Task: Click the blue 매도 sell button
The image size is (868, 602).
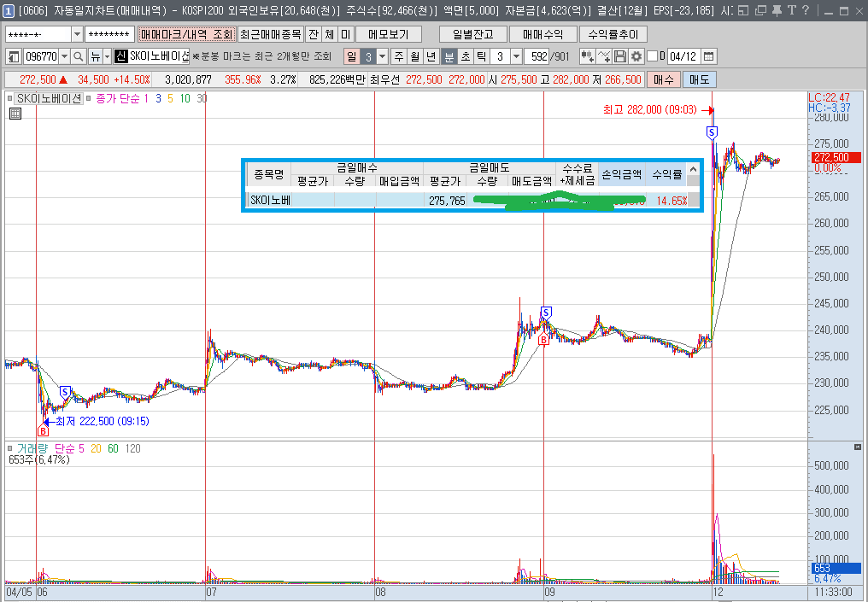Action: coord(699,79)
